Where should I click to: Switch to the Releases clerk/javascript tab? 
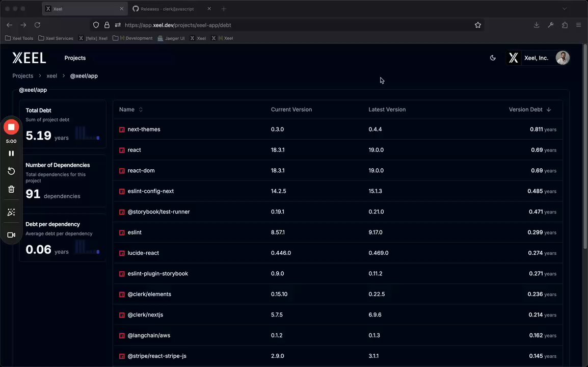167,9
